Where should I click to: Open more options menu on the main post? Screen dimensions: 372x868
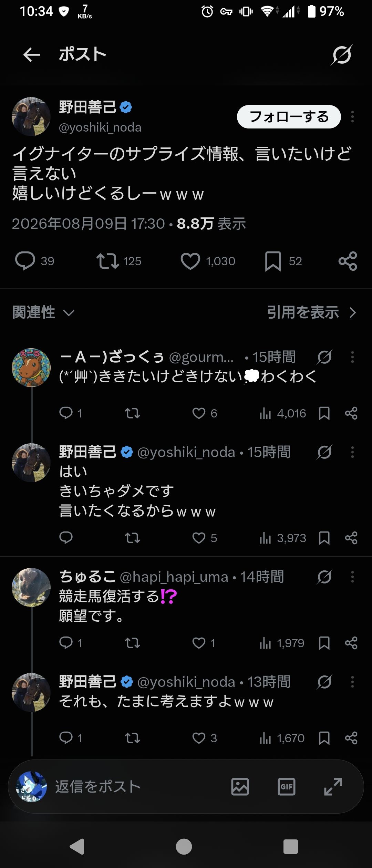[352, 117]
